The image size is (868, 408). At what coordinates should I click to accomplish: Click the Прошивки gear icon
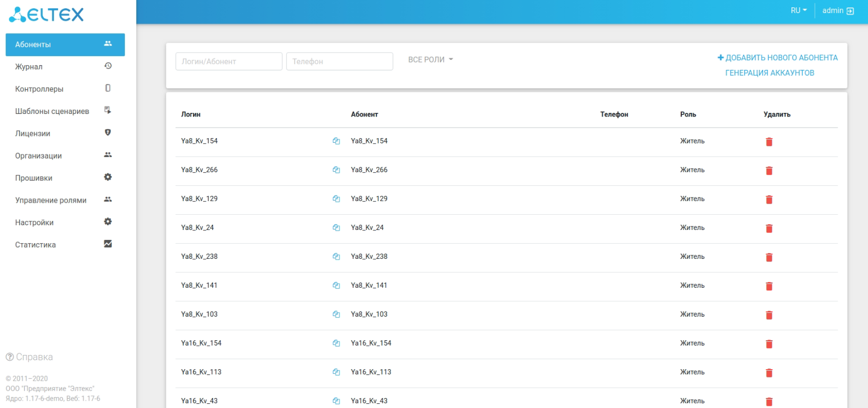108,177
